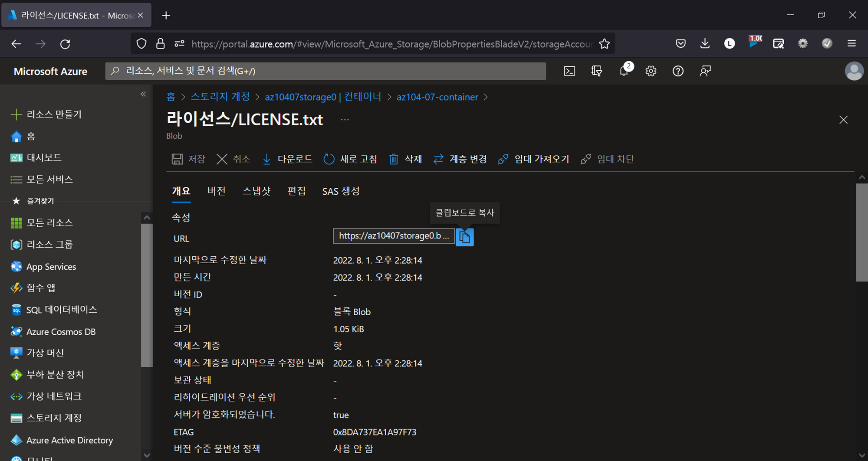Show site security shield information
The image size is (868, 461).
click(x=141, y=44)
